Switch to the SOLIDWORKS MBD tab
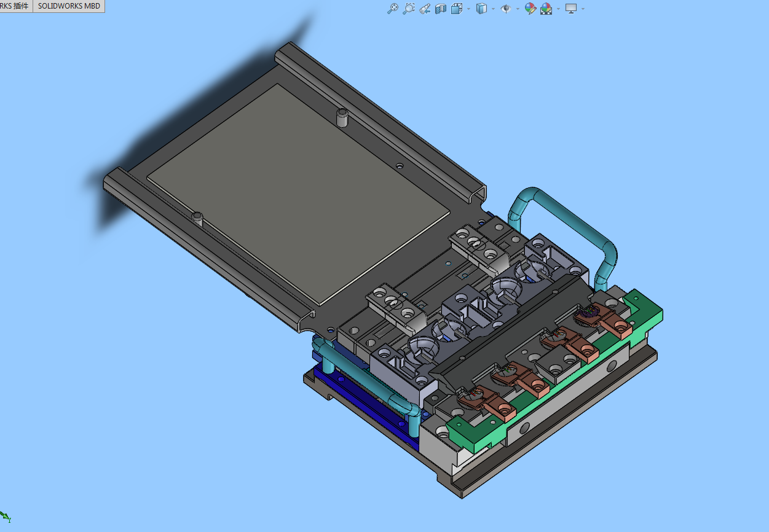The height and width of the screenshot is (532, 769). 69,6
